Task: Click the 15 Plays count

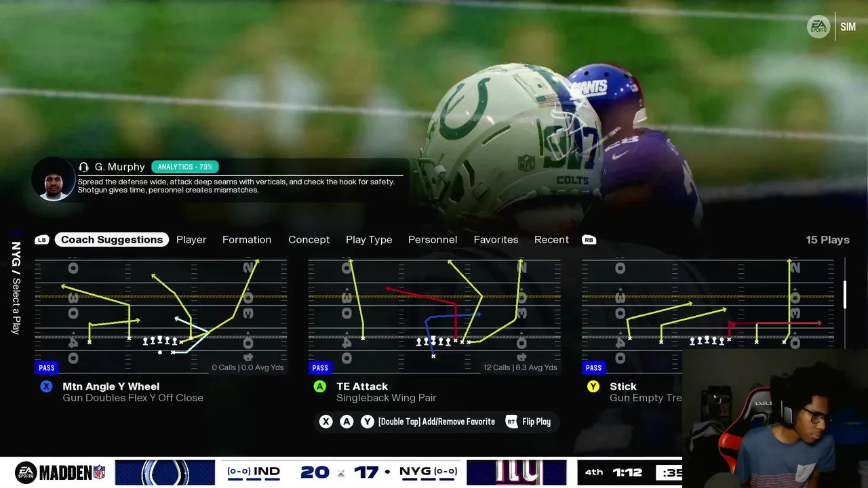Action: [x=827, y=240]
